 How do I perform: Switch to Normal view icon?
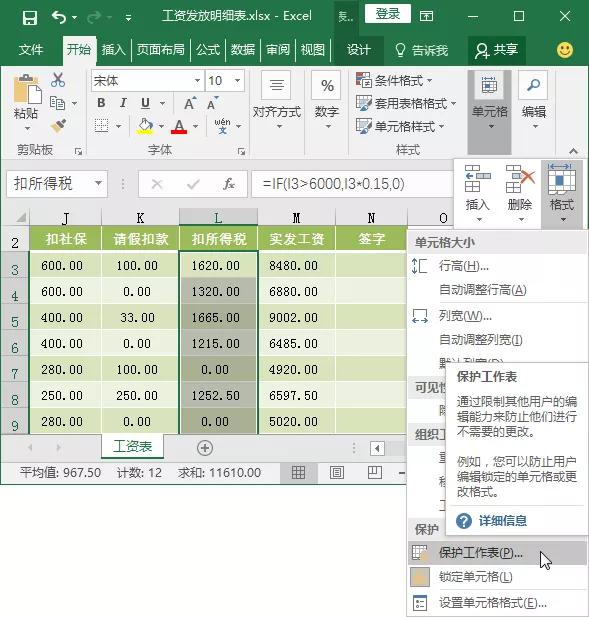click(298, 472)
